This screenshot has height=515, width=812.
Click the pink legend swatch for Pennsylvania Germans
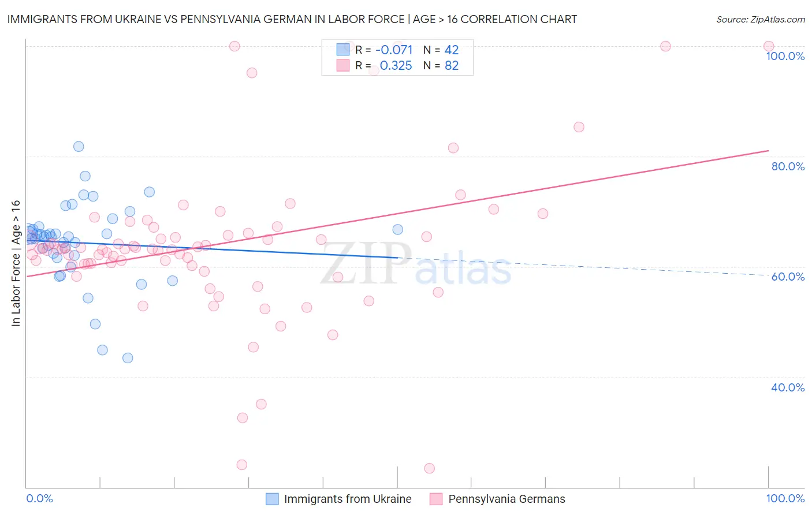pyautogui.click(x=436, y=499)
